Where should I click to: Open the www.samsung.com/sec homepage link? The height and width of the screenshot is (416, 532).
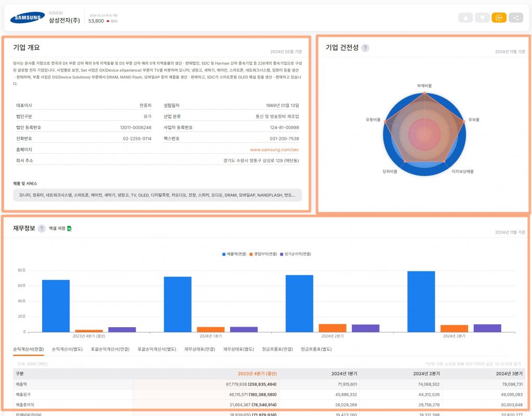pyautogui.click(x=274, y=150)
